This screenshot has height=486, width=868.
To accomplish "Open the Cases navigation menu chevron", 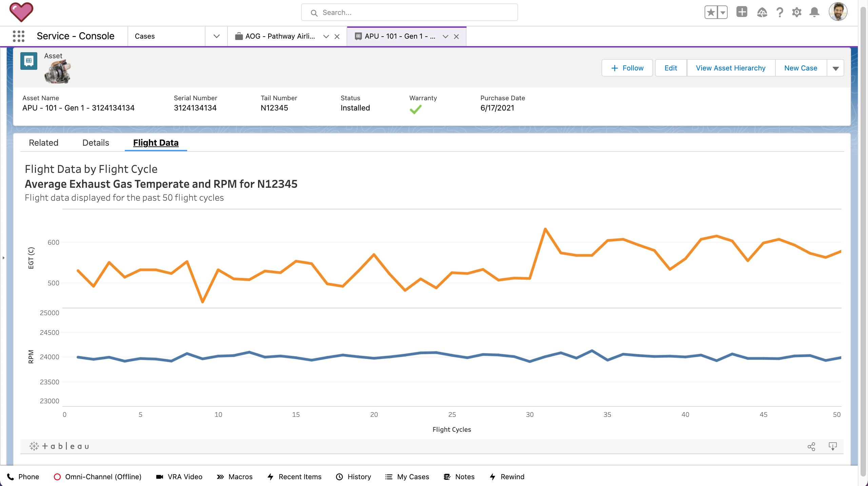I will click(216, 36).
